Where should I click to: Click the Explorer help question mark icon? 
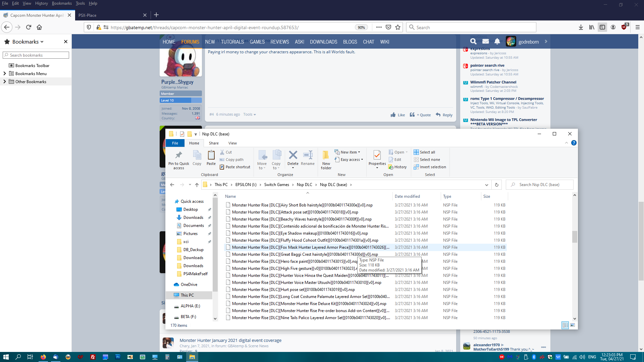point(574,143)
